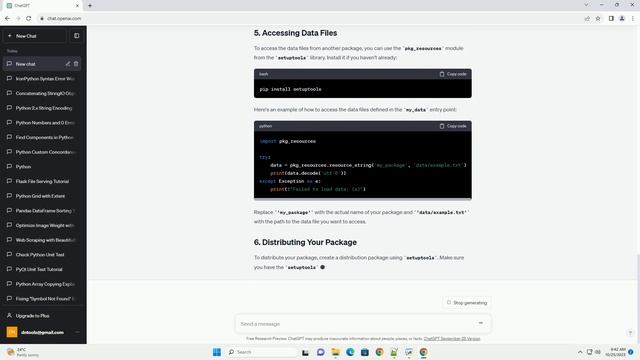Viewport: 640px width, 360px height.
Task: Click the browser back arrow
Action: [x=7, y=18]
